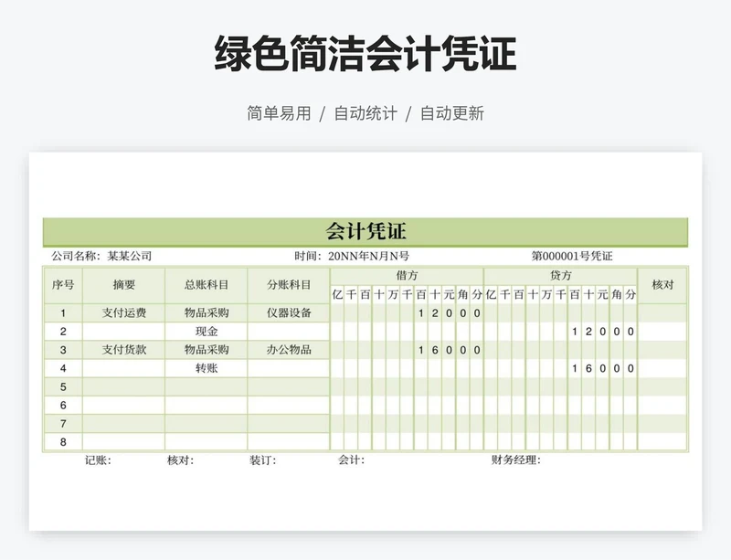Viewport: 731px width, 560px height.
Task: Click the 时间: 20NN年N月N号 date text
Action: [352, 256]
